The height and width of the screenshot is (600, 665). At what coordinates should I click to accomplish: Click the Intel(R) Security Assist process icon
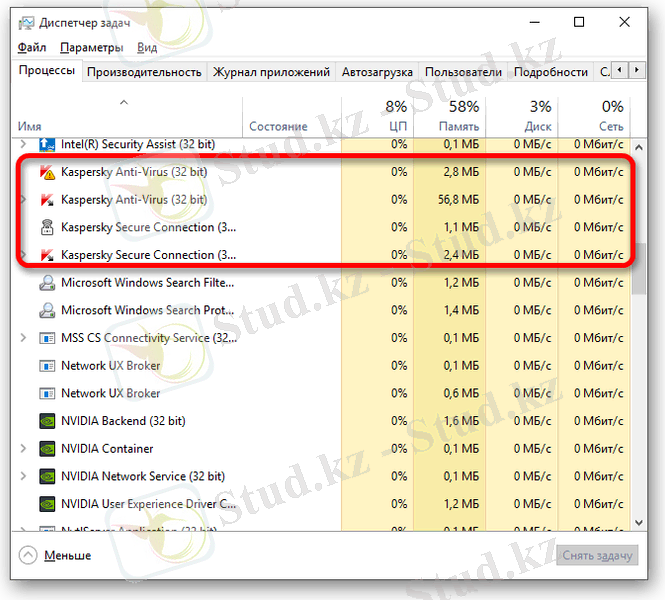point(47,145)
